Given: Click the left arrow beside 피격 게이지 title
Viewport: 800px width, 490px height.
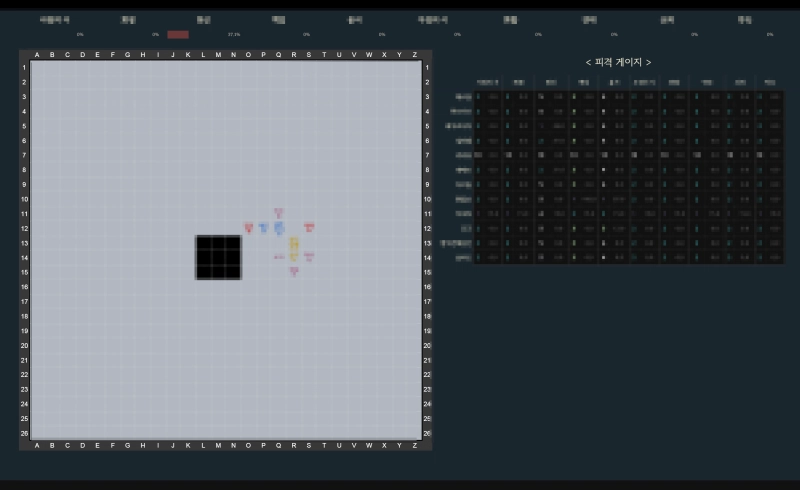Looking at the screenshot, I should tap(588, 63).
